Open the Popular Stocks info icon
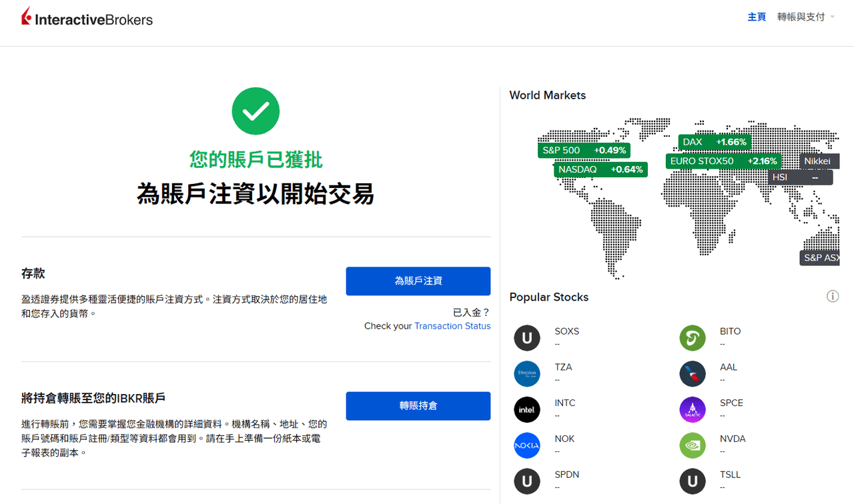This screenshot has width=854, height=504. pyautogui.click(x=833, y=296)
